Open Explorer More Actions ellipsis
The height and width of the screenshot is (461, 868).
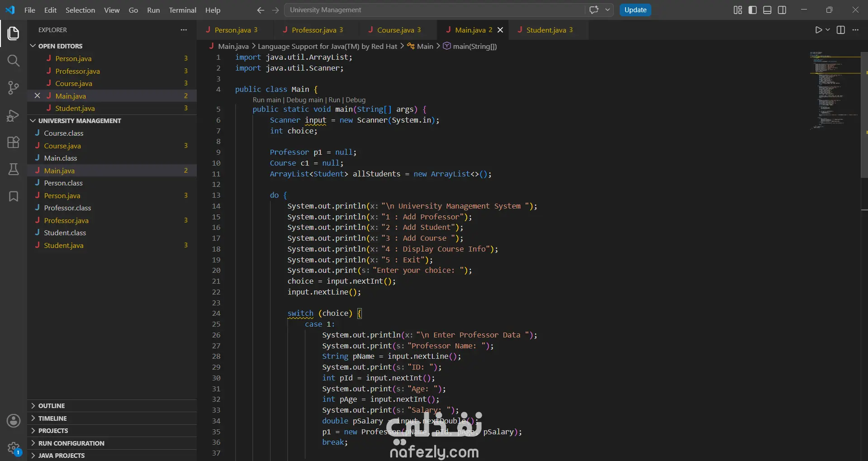(x=184, y=30)
